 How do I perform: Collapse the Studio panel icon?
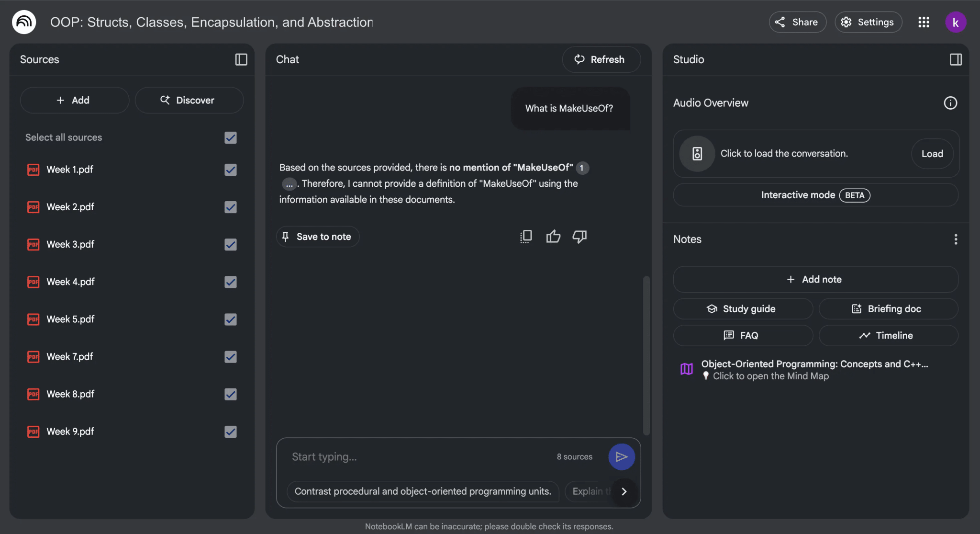pyautogui.click(x=956, y=59)
